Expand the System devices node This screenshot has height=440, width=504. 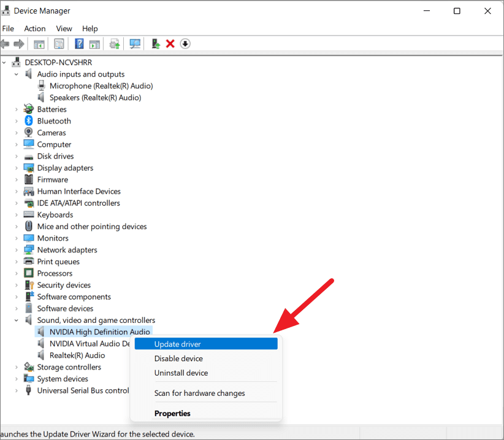click(16, 379)
